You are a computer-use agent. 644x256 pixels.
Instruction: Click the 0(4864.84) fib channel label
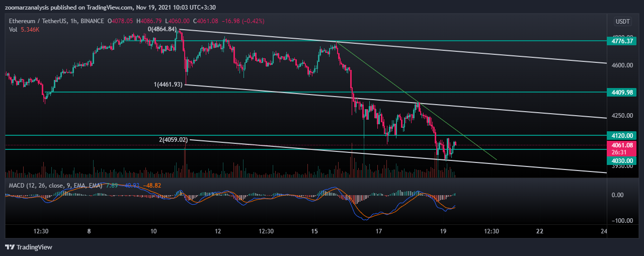tap(162, 29)
